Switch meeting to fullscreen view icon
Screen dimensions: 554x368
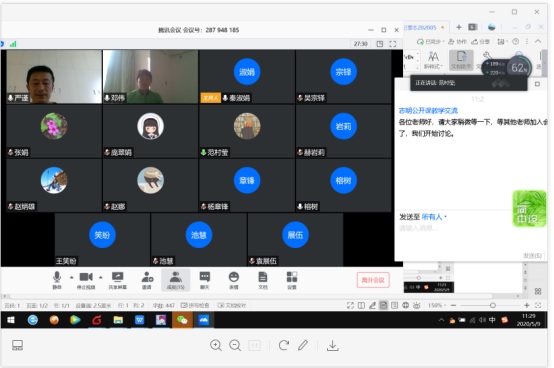(393, 44)
